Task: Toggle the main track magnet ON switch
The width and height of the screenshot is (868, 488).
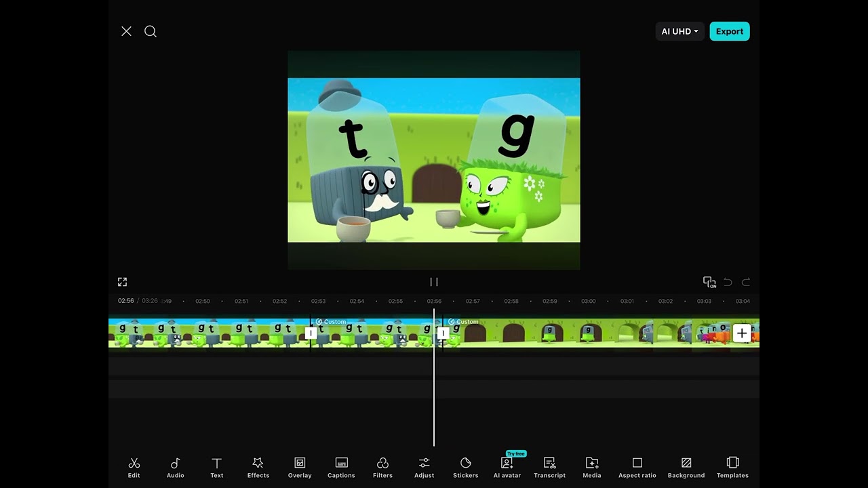Action: tap(709, 282)
